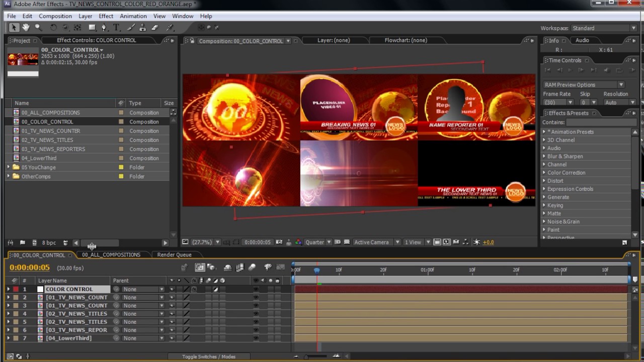Open the Workspace Standard dropdown

pos(604,28)
